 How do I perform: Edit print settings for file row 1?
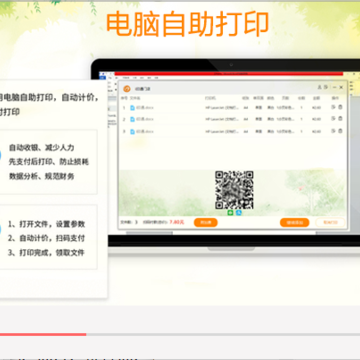click(x=333, y=107)
